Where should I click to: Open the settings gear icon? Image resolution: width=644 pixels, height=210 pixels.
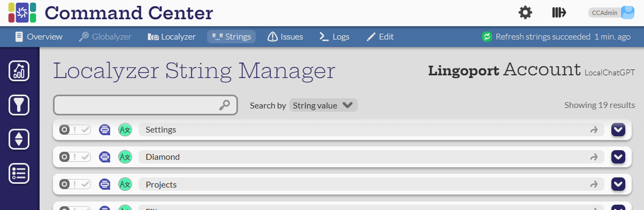(526, 12)
